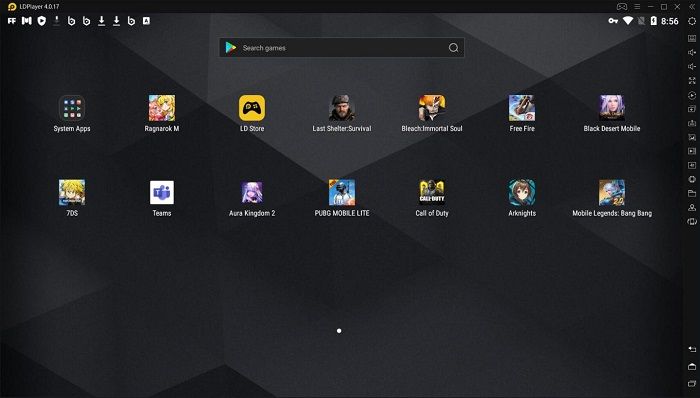
Task: Click the battery charging status icon
Action: pos(654,21)
